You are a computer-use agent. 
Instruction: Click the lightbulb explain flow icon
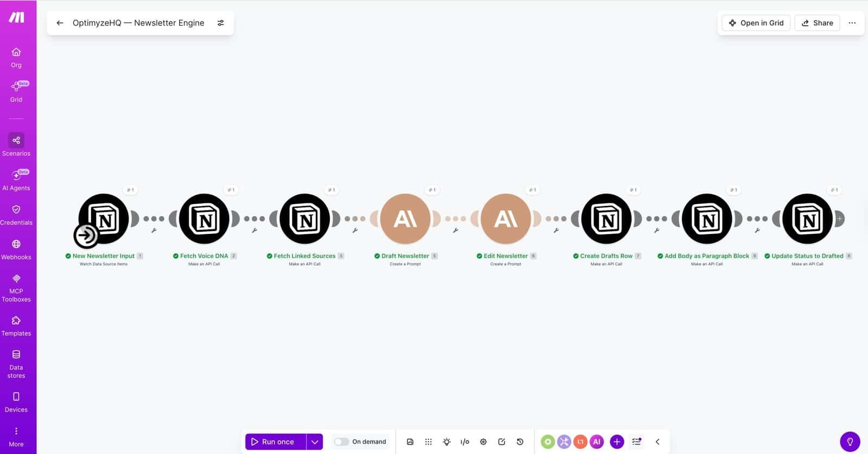click(x=446, y=442)
